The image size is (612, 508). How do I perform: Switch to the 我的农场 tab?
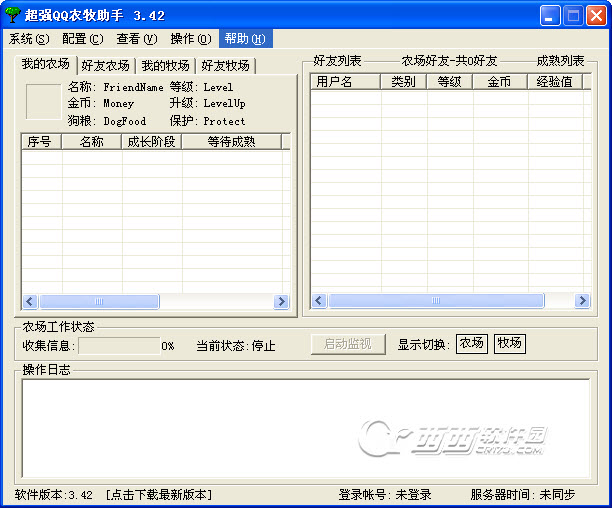tap(46, 64)
